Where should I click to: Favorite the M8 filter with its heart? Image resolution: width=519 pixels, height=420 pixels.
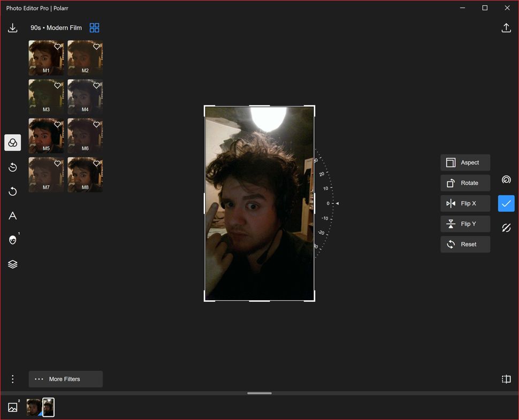(96, 163)
